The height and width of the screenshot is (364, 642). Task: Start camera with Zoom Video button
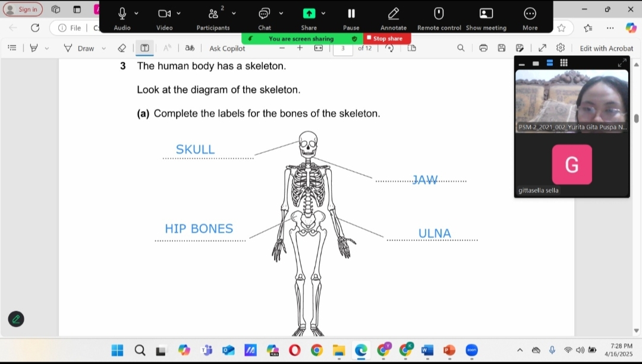(164, 18)
